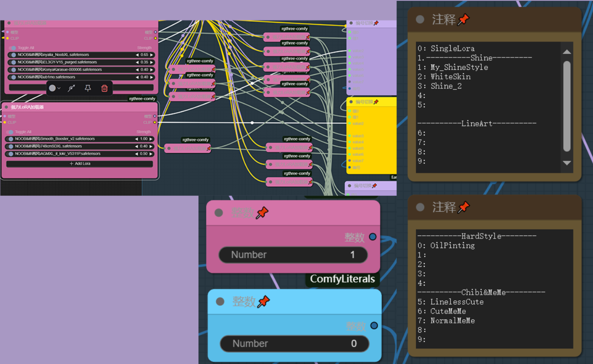This screenshot has height=364, width=593.
Task: Click pushpin on yellow 编号切换 node
Action: tap(376, 102)
